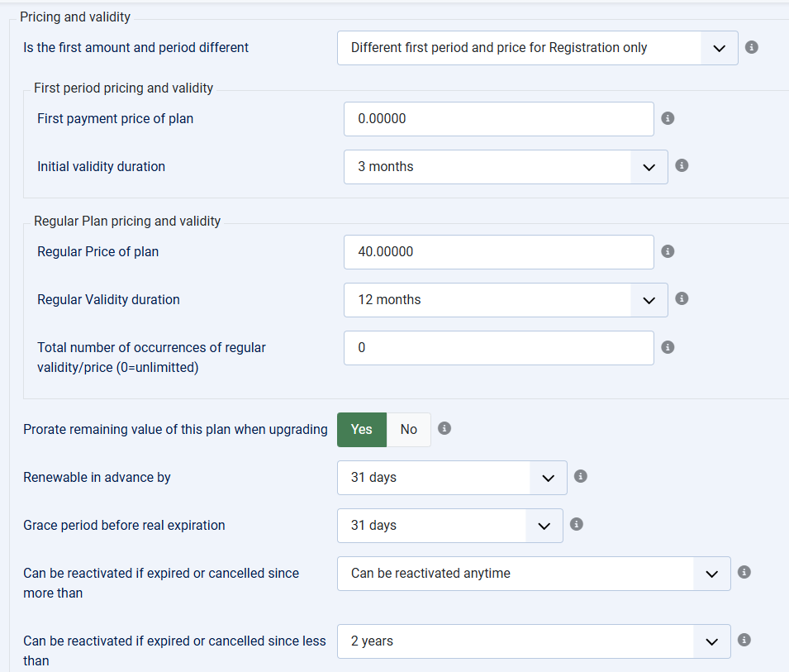Open Renewable in advance by 31 days dropdown

coord(452,478)
